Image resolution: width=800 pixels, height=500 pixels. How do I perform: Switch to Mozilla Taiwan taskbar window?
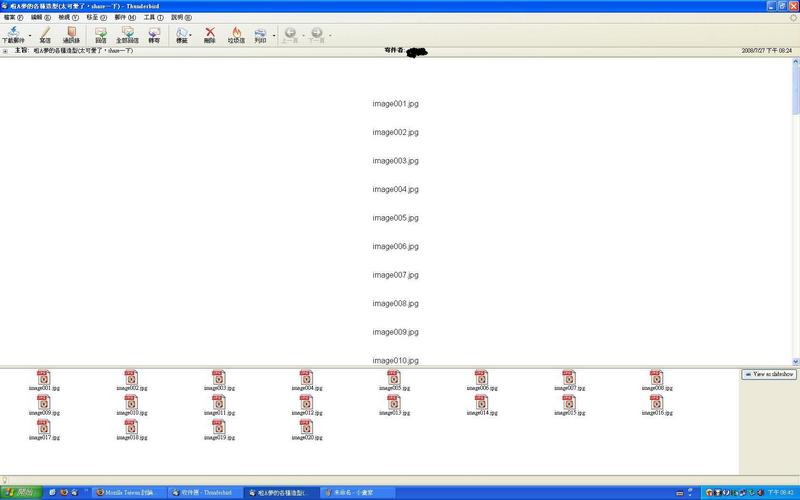tap(130, 492)
